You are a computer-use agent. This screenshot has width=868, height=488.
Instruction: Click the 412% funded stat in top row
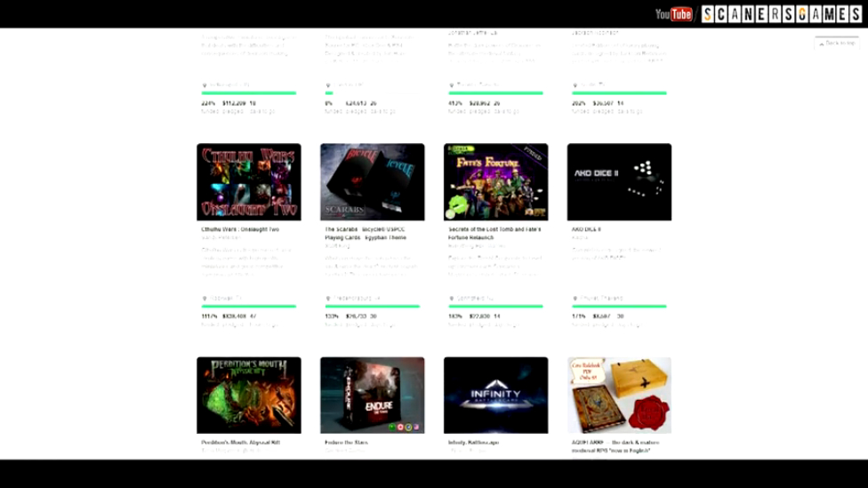[x=455, y=103]
